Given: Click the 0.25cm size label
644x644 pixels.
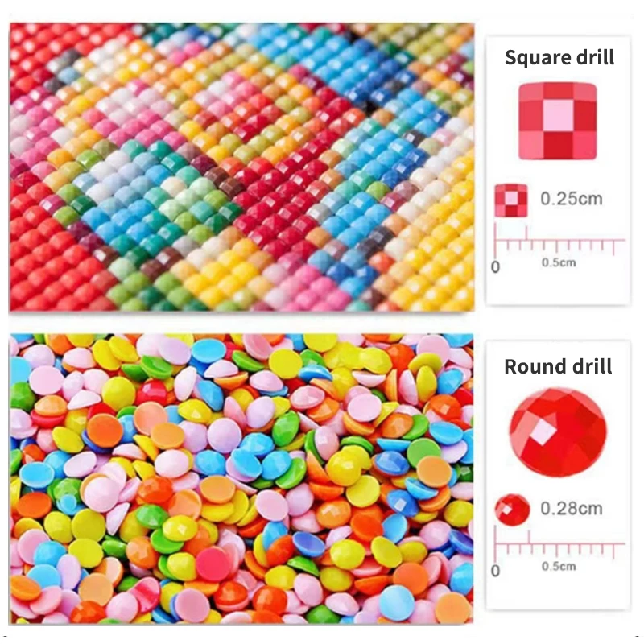Looking at the screenshot, I should click(572, 199).
